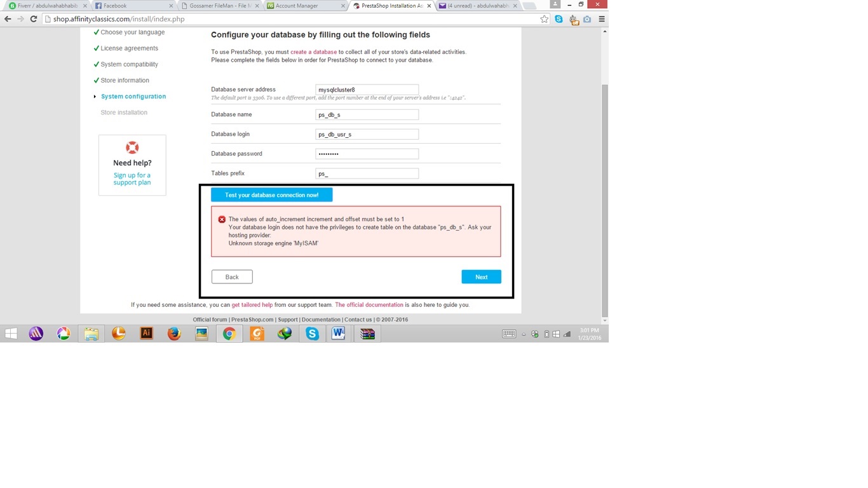This screenshot has width=868, height=488.
Task: Reload the page with the refresh icon
Action: point(34,19)
